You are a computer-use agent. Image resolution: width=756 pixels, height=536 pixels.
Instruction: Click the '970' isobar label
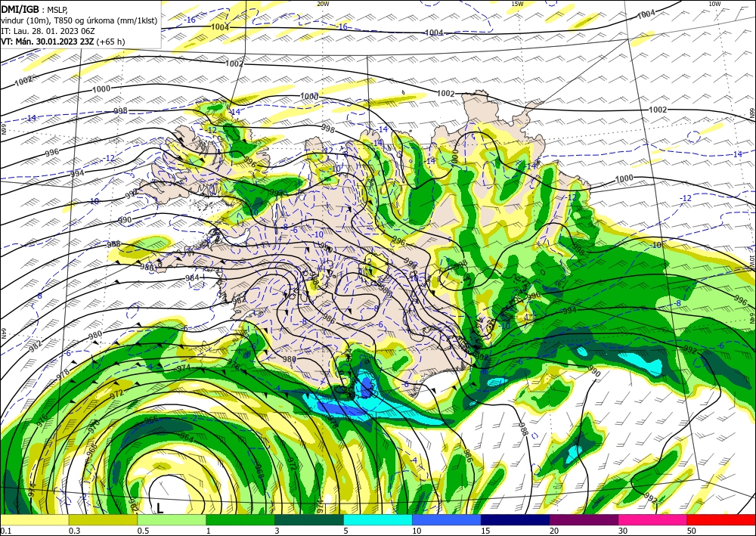[x=94, y=426]
